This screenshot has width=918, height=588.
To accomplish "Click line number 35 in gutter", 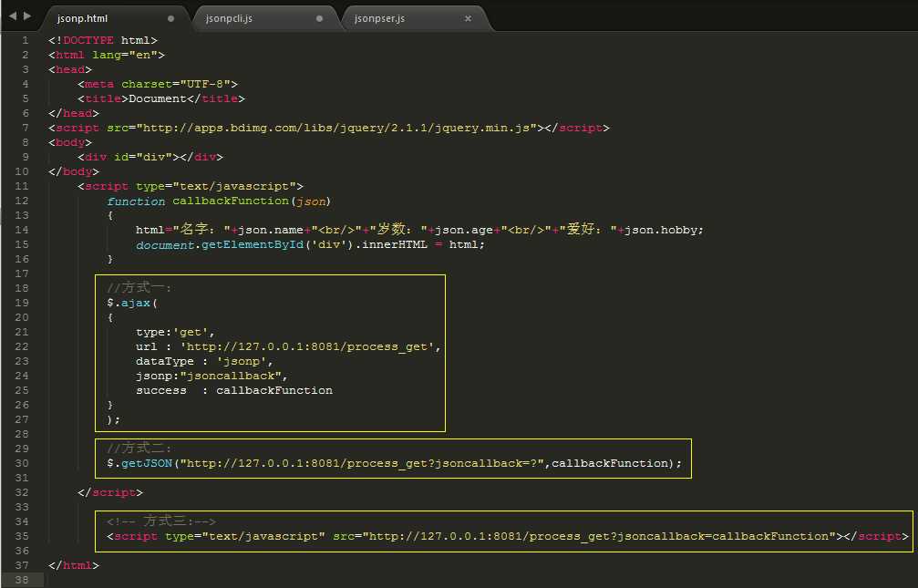I will 22,536.
